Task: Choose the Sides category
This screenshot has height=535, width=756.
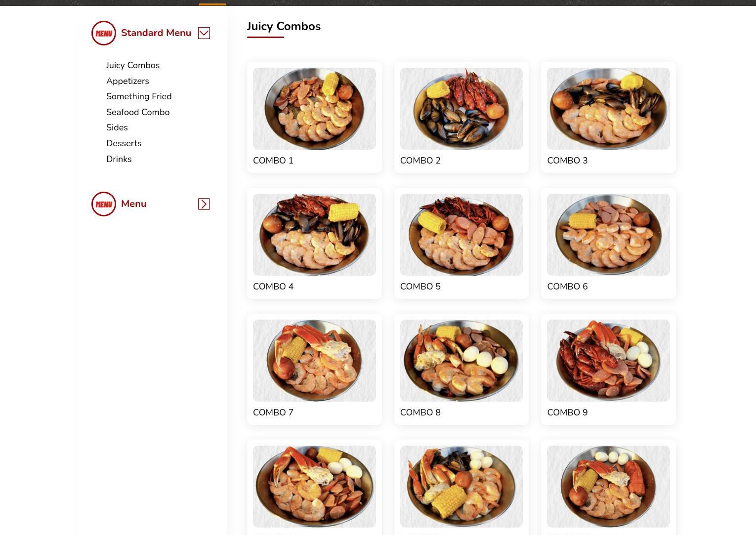Action: [117, 127]
